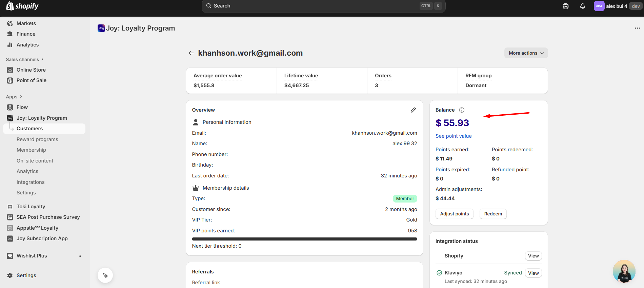Click the Adjust points button

454,214
